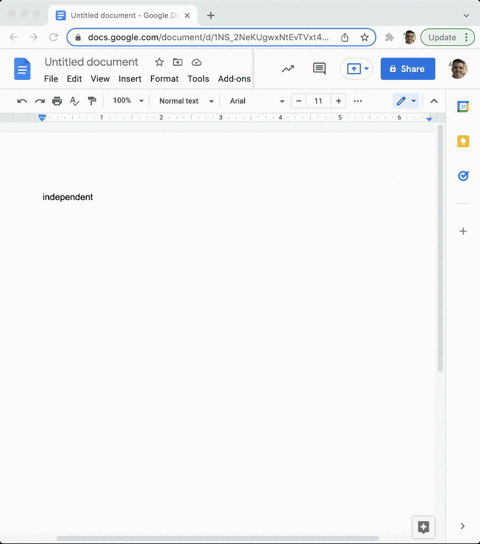
Task: Open the Tools menu
Action: (x=198, y=79)
